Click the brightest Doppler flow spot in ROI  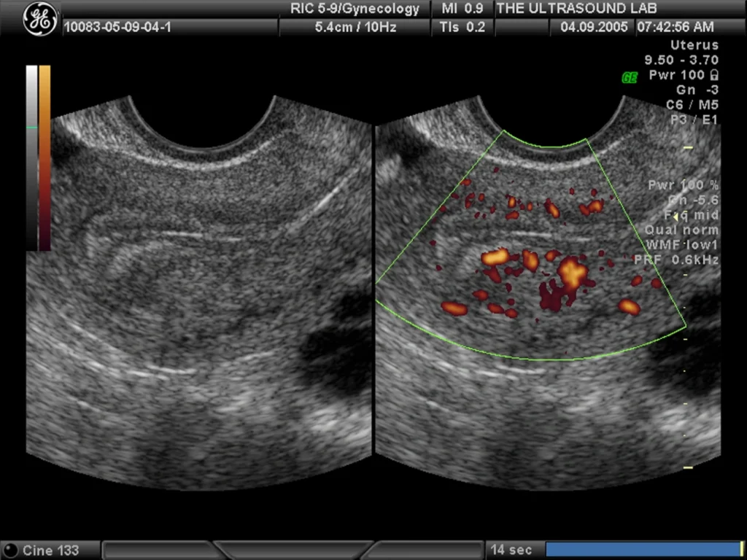[572, 273]
